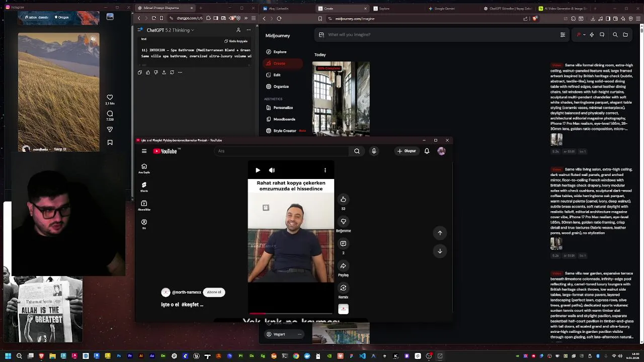Screen dimensions: 644x362
Task: Open Midjourney search magnifier icon
Action: 615,35
